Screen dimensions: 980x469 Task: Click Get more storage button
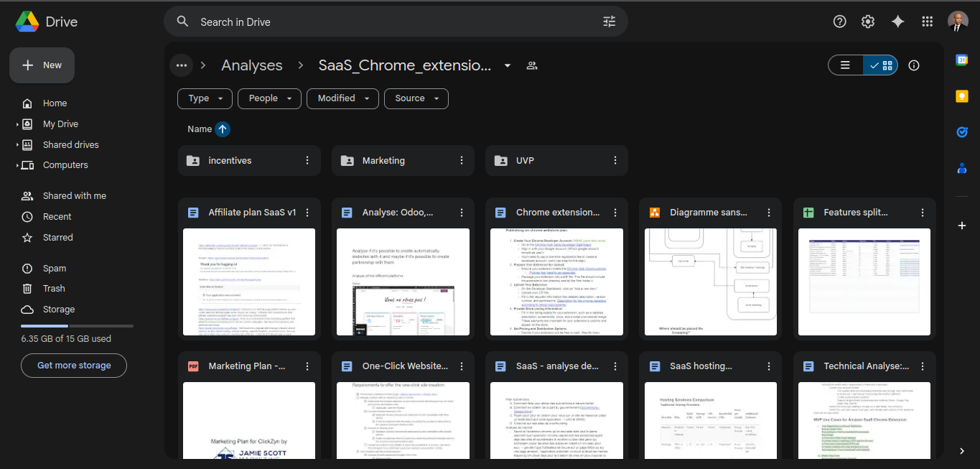click(74, 366)
